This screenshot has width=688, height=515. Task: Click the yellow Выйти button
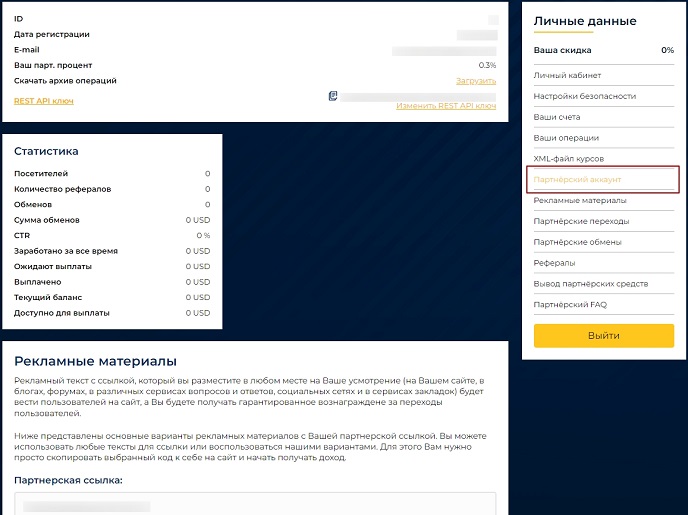604,336
